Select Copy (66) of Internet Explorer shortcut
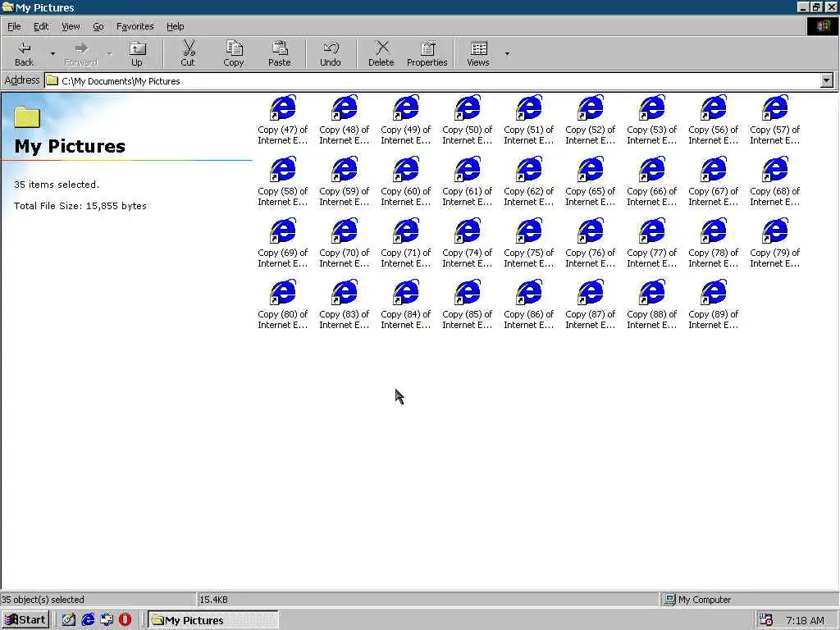The height and width of the screenshot is (630, 840). [x=652, y=181]
